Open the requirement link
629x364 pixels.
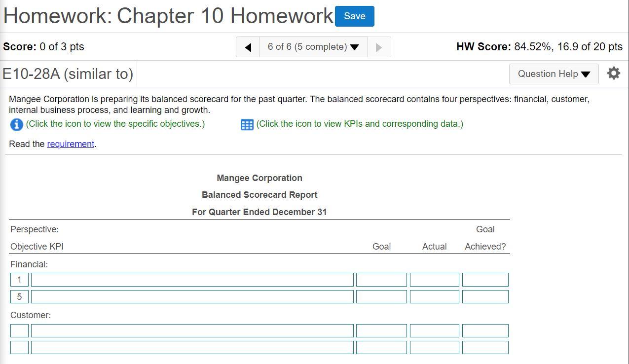[x=71, y=144]
